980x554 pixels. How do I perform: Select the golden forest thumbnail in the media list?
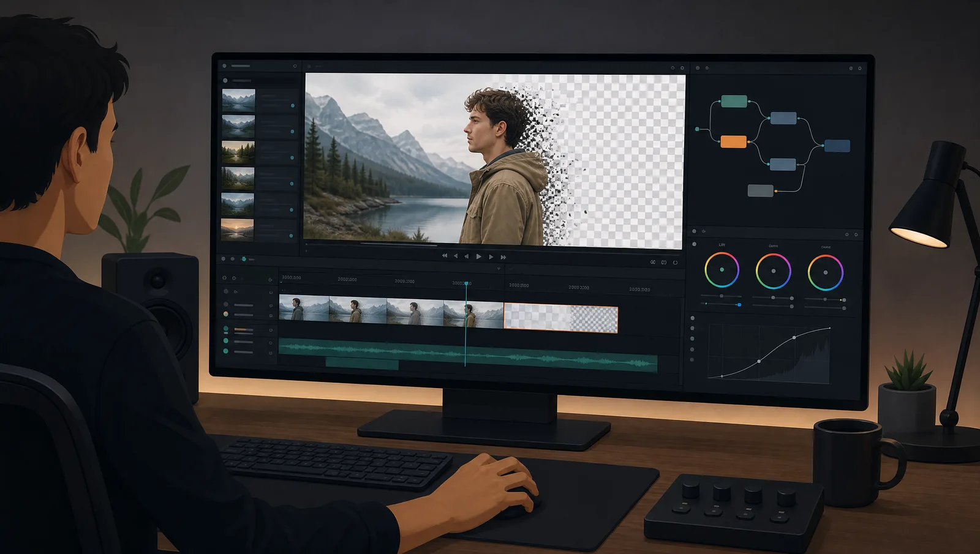[238, 152]
